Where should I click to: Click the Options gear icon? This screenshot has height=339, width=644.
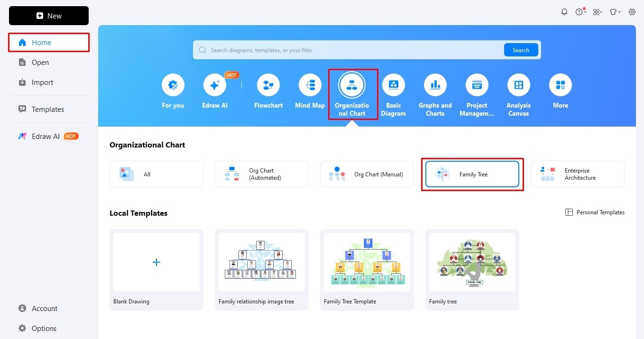click(22, 328)
